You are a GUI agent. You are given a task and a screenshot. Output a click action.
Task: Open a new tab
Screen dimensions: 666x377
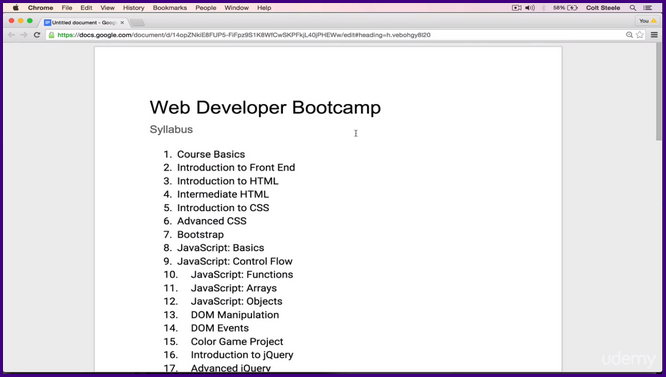(138, 23)
